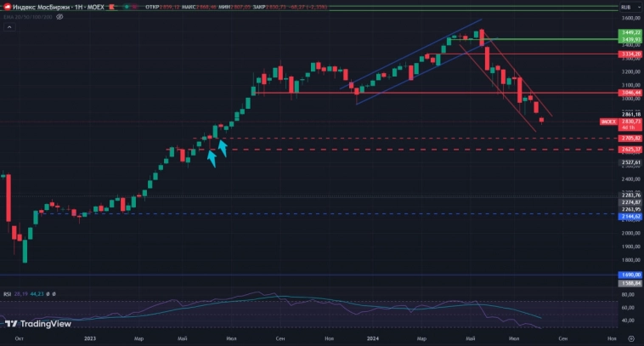Click the 2527,61 price label

coord(630,162)
